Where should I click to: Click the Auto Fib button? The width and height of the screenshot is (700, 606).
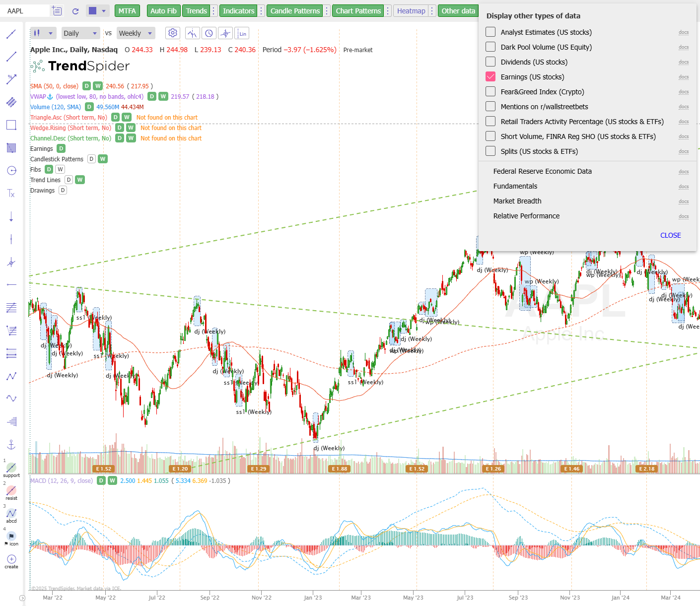[x=163, y=11]
